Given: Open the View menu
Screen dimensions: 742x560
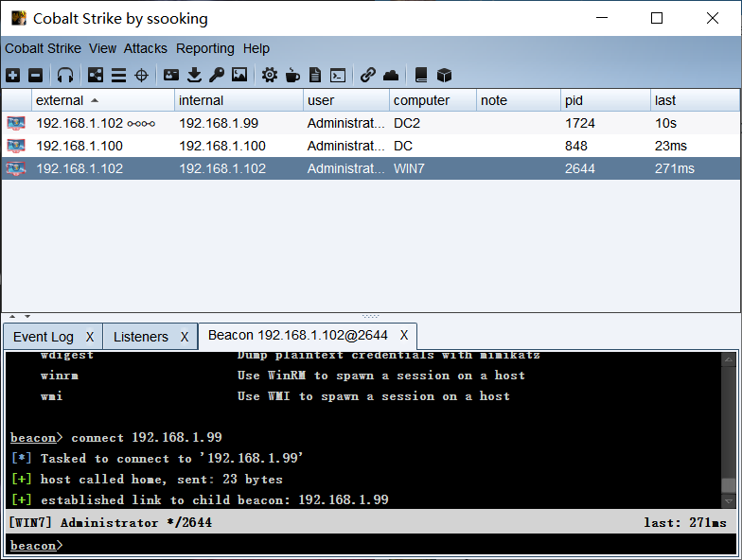Looking at the screenshot, I should click(102, 48).
